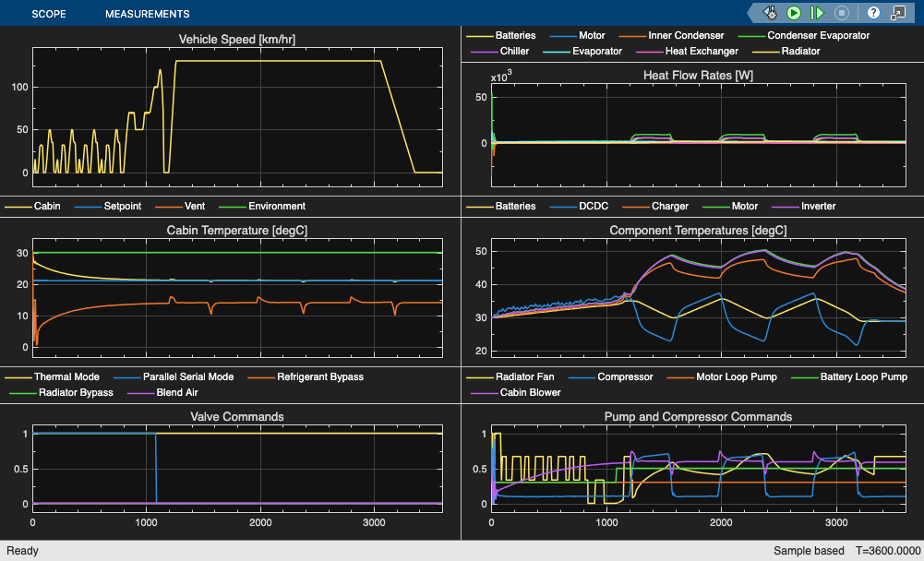Toggle the Heat Exchanger legend entry

(x=687, y=52)
